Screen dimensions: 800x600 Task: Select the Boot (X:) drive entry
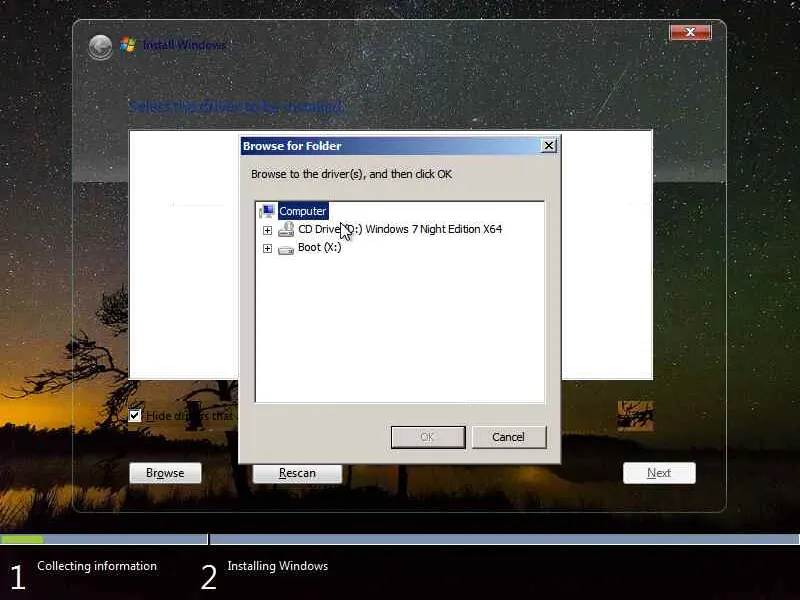(x=319, y=247)
